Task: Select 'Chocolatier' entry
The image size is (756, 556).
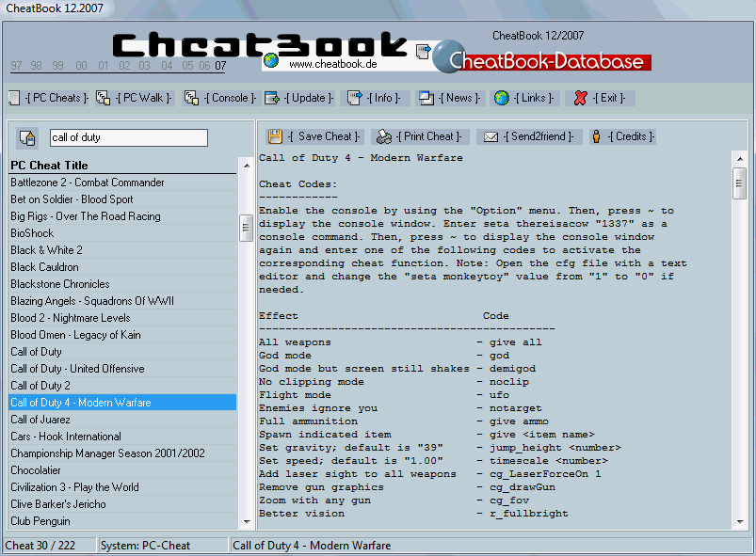Action: coord(123,470)
